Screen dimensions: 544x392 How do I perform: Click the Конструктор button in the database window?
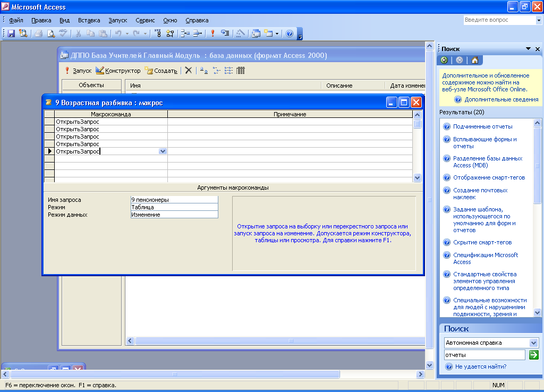click(118, 71)
